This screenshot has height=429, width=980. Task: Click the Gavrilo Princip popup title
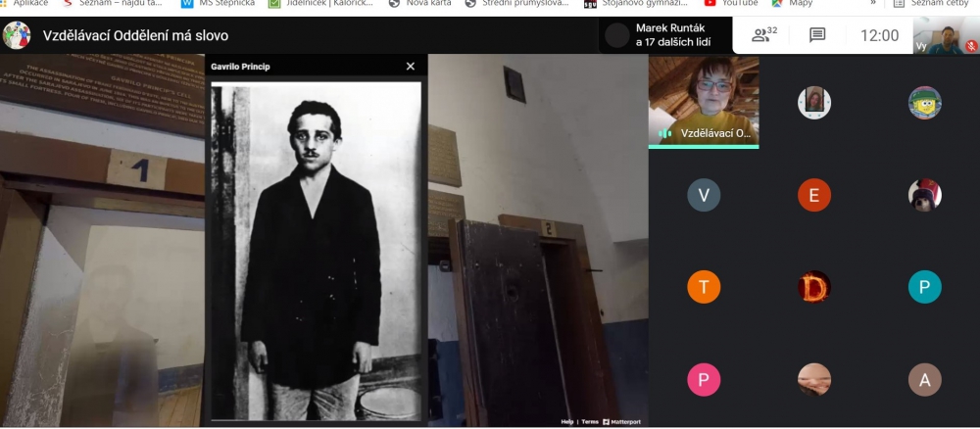point(241,67)
